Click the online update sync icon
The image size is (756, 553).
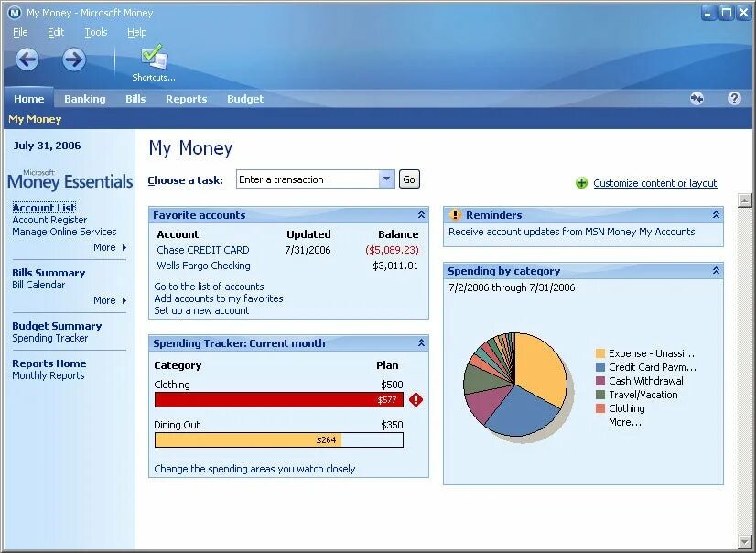(697, 99)
